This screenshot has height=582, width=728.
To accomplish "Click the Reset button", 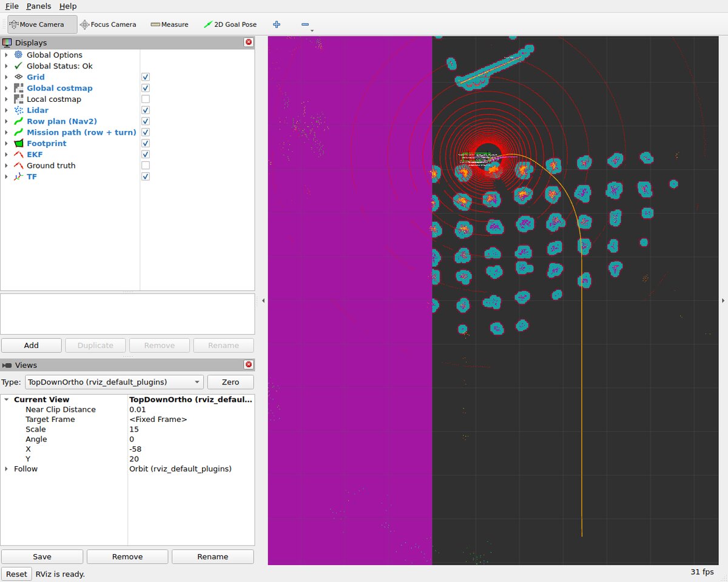I will 16,574.
